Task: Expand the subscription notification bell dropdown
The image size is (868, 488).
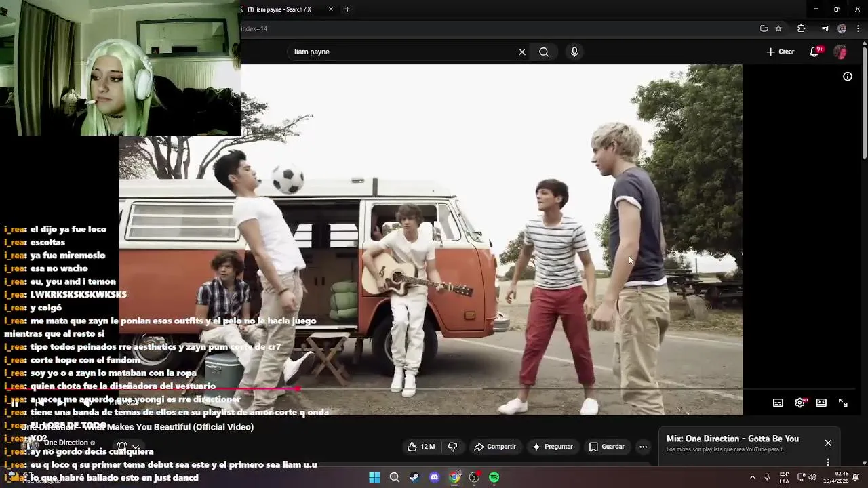Action: [127, 447]
